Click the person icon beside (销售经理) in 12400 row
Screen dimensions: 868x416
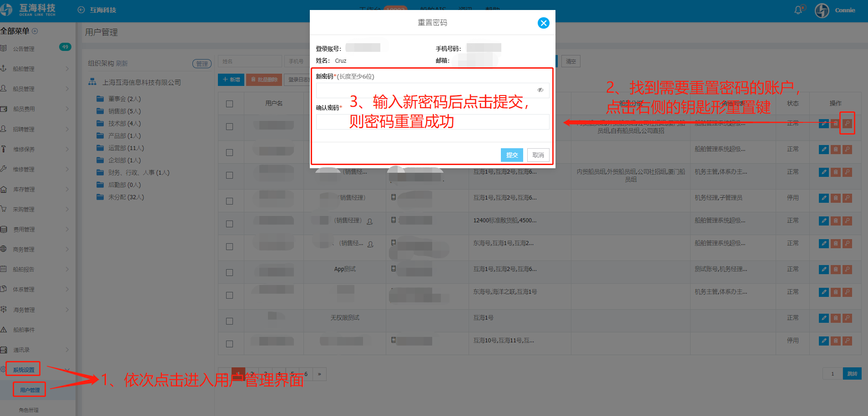click(370, 221)
